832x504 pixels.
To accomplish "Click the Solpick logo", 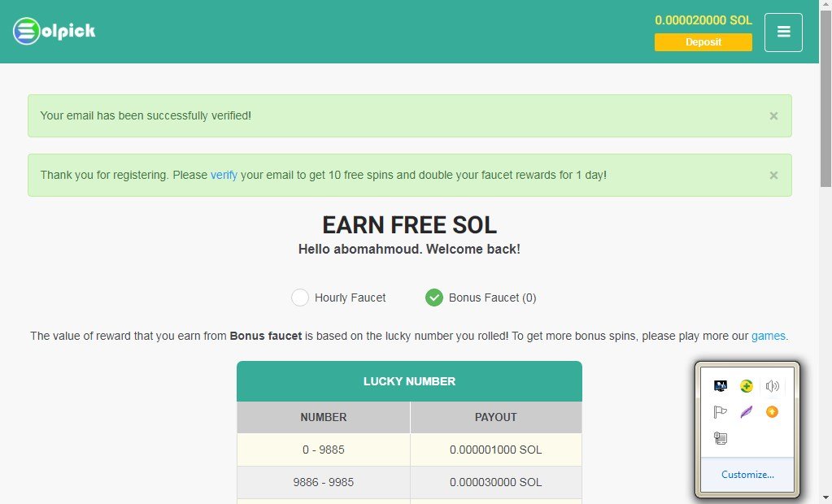I will [x=54, y=31].
